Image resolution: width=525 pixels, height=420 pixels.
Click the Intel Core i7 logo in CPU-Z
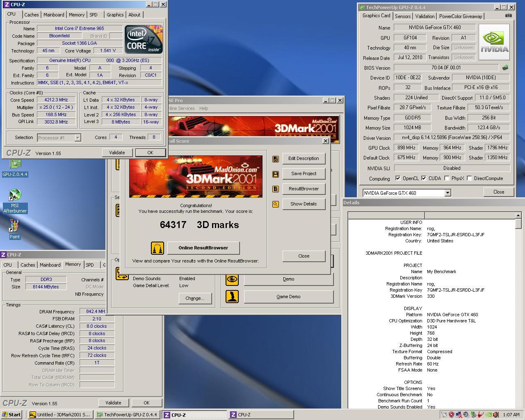tap(144, 39)
